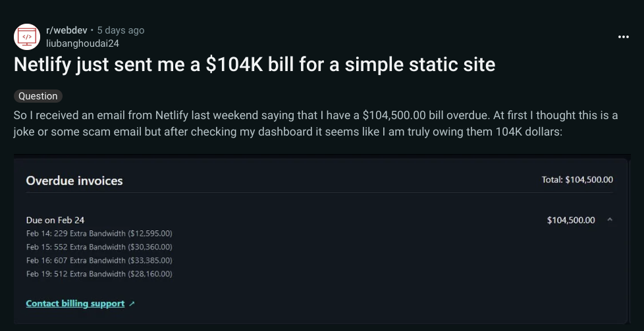Open the post options three-dot menu
Screen dimensions: 644x331
(624, 37)
